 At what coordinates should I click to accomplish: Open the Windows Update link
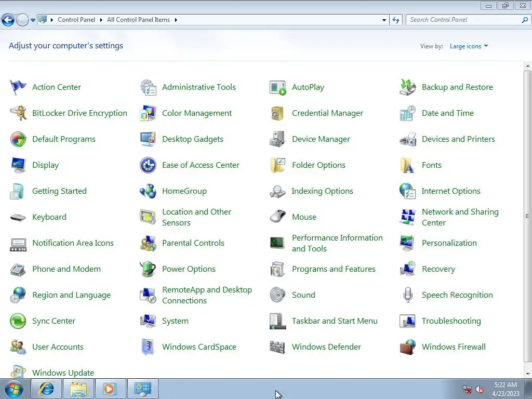pyautogui.click(x=63, y=373)
